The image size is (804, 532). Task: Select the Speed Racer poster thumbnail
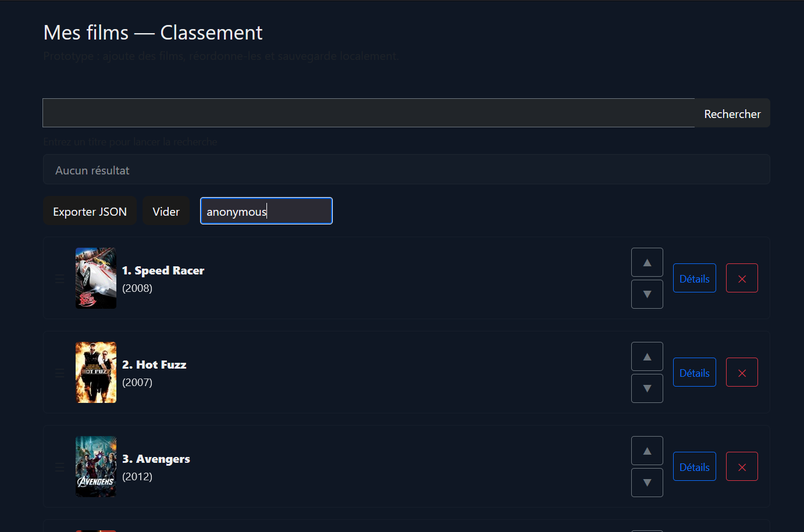click(96, 279)
